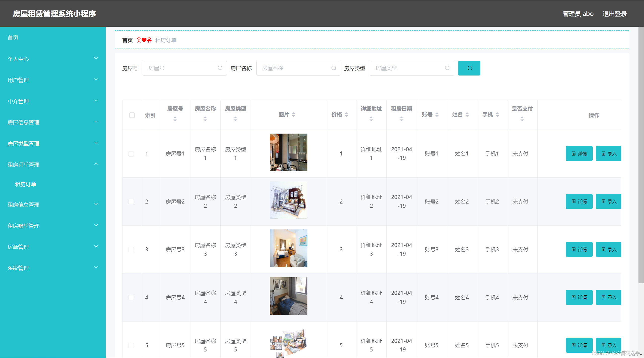
Task: Check the row 5 checkbox for 房屋号5
Action: pyautogui.click(x=131, y=345)
